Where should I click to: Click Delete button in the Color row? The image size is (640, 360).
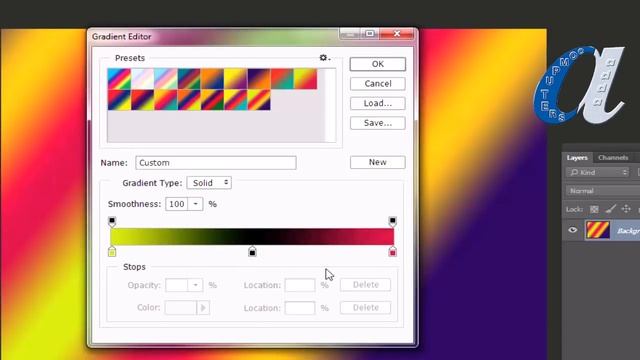coord(365,308)
